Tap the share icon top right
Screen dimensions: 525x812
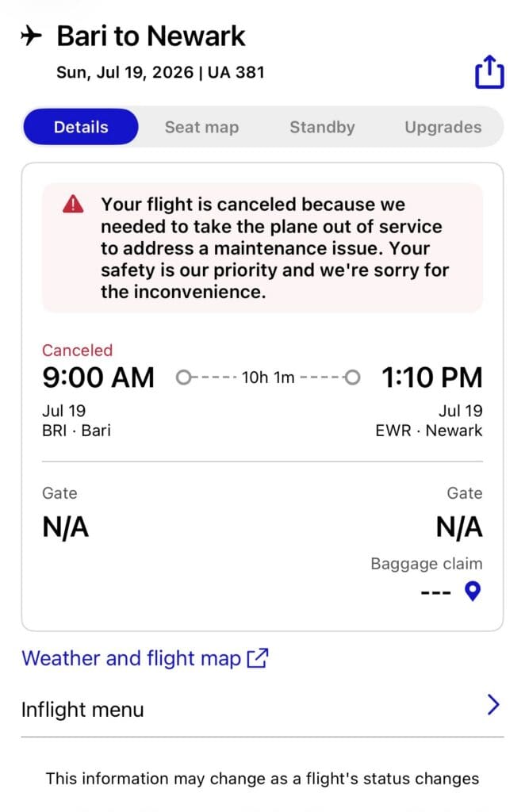tap(489, 72)
